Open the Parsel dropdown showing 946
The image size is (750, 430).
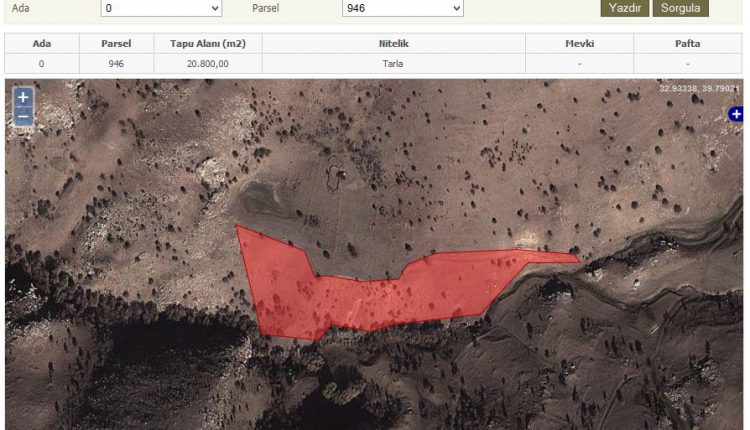click(x=403, y=8)
